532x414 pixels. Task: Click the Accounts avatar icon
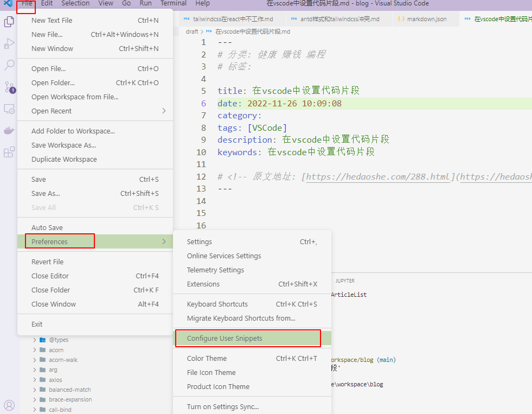click(9, 405)
